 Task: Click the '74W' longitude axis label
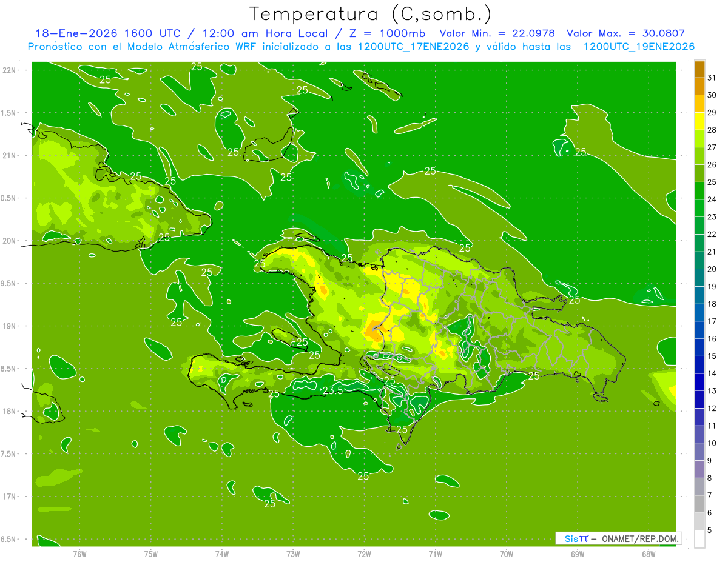click(222, 554)
